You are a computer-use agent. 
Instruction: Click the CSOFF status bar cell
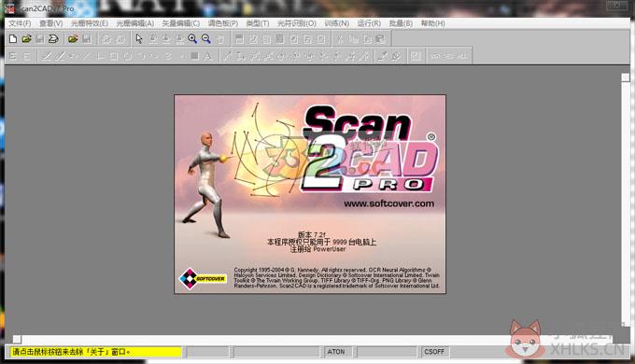[x=435, y=352]
